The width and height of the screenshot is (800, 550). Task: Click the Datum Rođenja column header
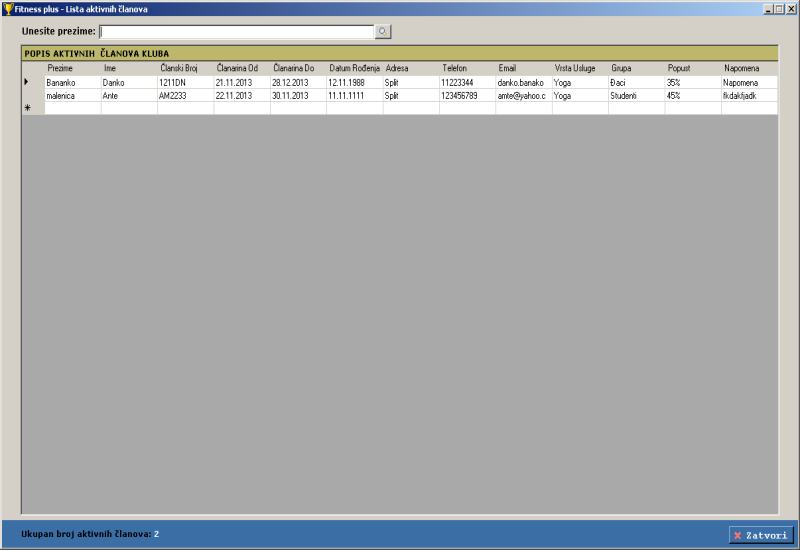pyautogui.click(x=355, y=68)
